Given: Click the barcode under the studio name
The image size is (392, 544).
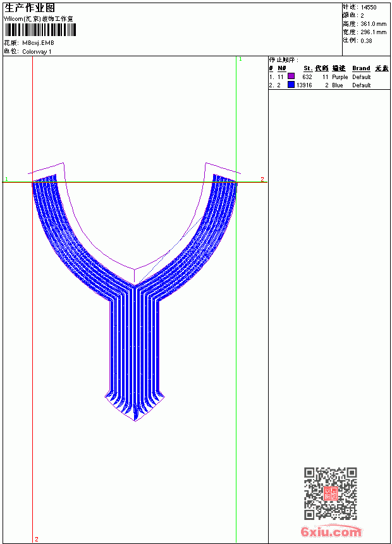Looking at the screenshot, I should tap(40, 30).
